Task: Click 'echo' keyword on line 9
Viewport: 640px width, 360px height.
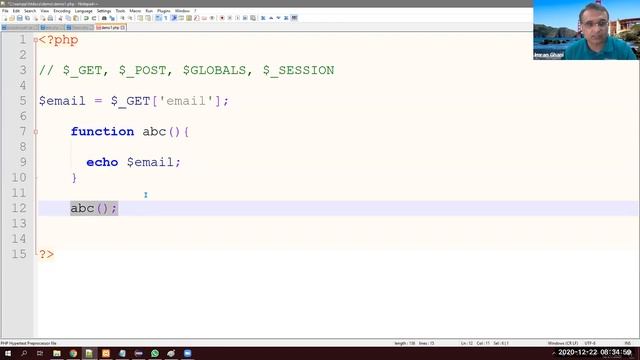Action: [x=102, y=162]
